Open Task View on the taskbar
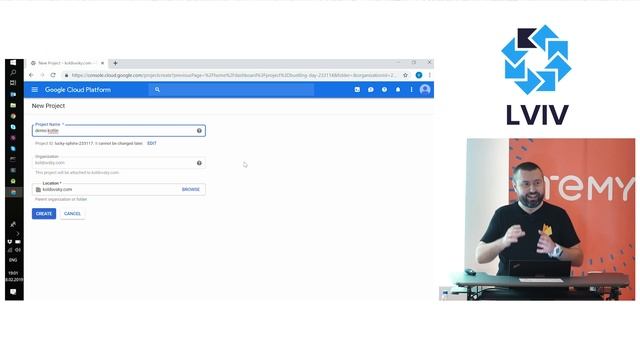The height and width of the screenshot is (360, 640). click(13, 83)
